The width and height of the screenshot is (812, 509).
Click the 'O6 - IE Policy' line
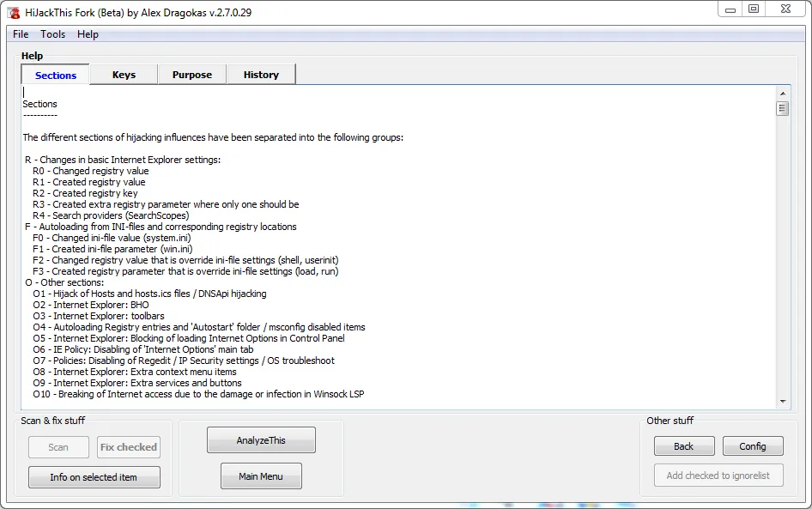143,349
